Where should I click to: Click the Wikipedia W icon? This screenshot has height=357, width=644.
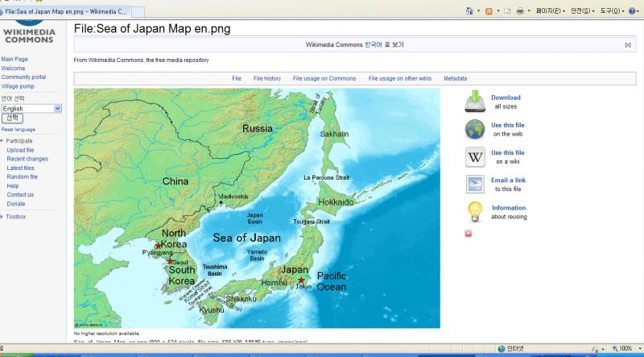pos(475,156)
